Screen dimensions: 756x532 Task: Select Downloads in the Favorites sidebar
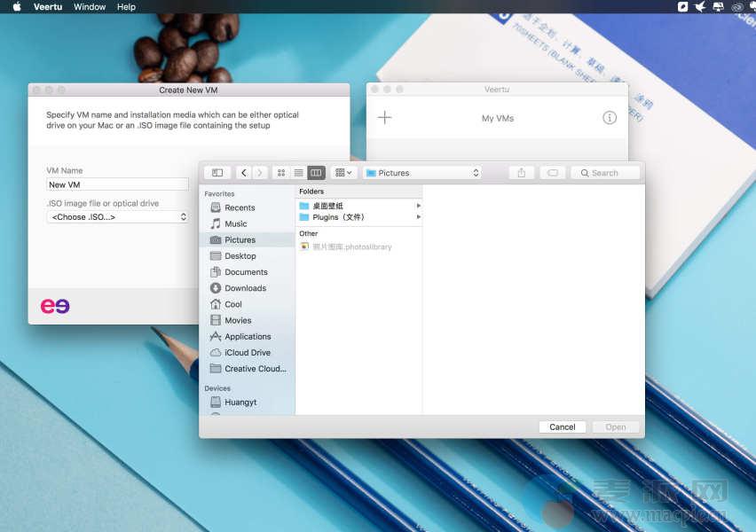click(x=245, y=288)
